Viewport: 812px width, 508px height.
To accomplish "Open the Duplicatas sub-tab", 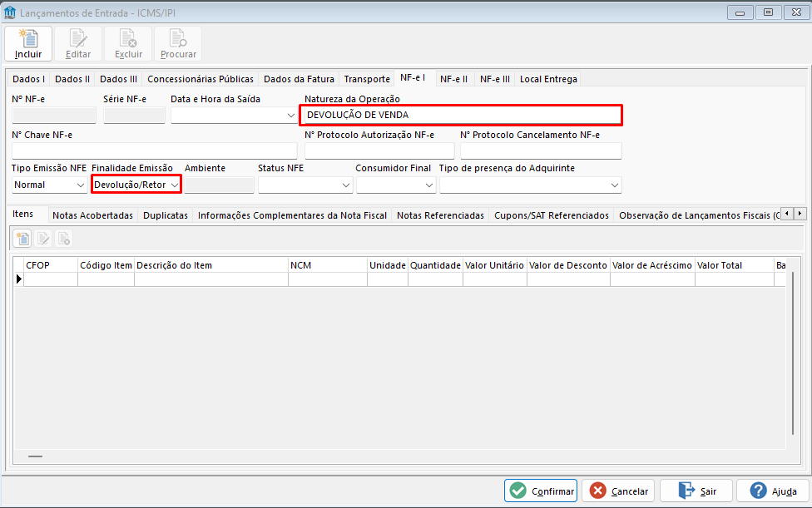I will (166, 215).
